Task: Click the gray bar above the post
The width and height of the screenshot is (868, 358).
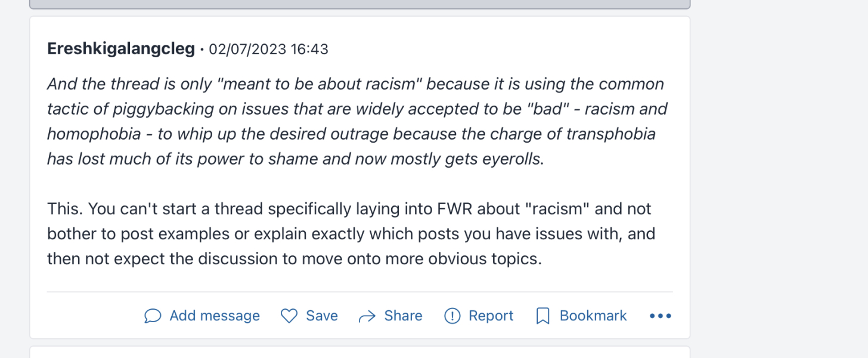Action: [x=359, y=4]
